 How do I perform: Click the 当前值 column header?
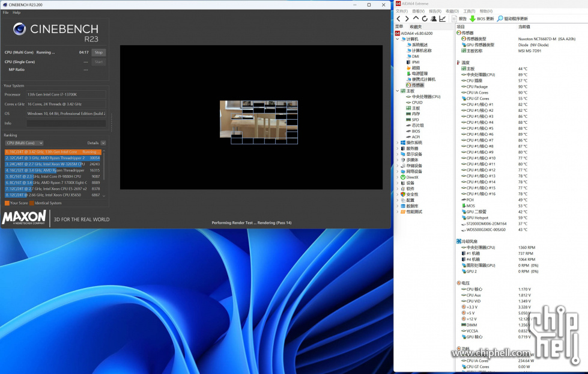(x=524, y=26)
